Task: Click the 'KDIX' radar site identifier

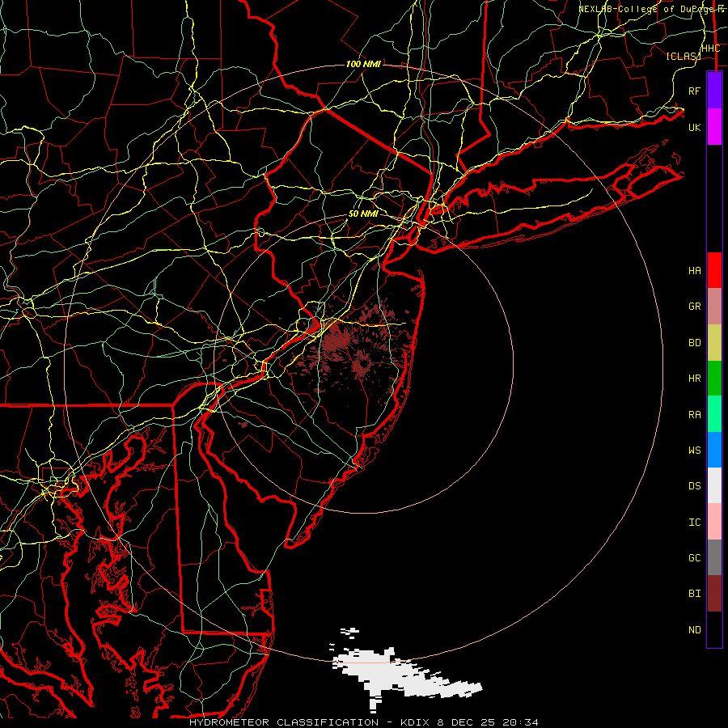Action: (416, 722)
